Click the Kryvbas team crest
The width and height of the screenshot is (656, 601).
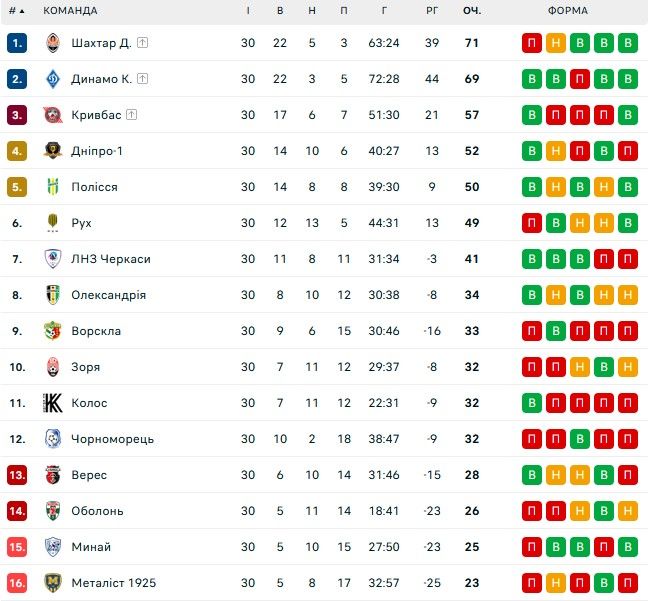click(x=53, y=115)
